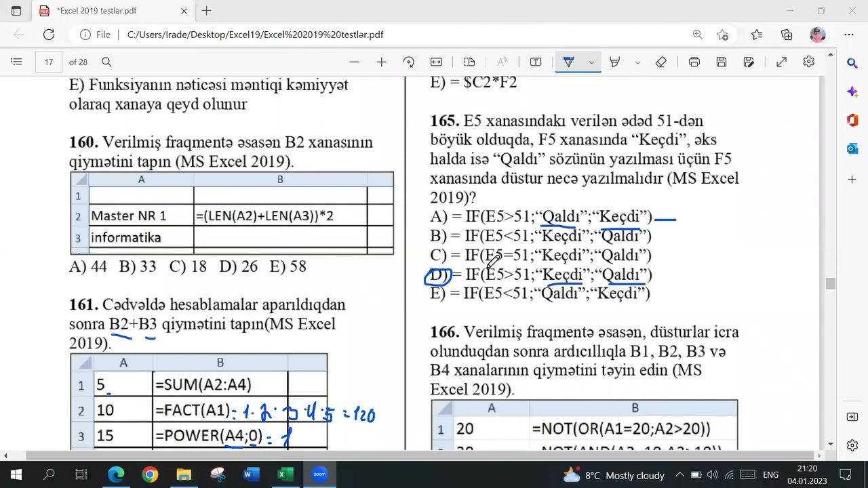This screenshot has height=488, width=868.
Task: Open the tab actions menu
Action: point(16,11)
